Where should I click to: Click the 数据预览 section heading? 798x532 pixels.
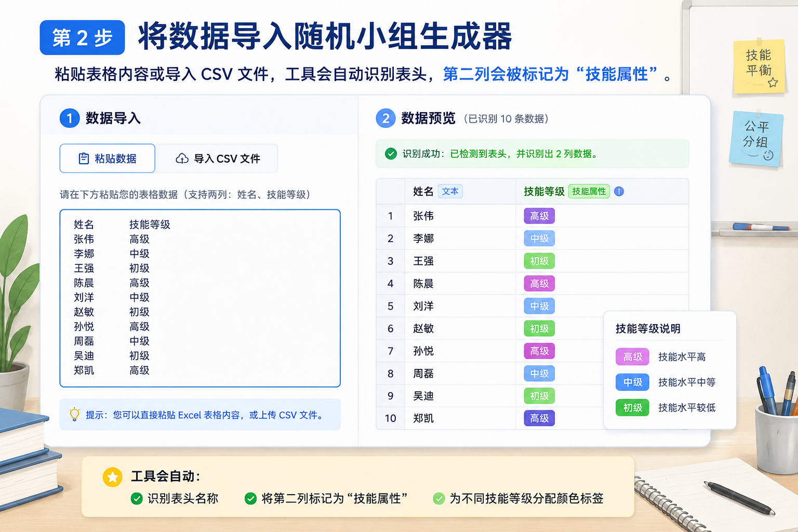pyautogui.click(x=428, y=118)
